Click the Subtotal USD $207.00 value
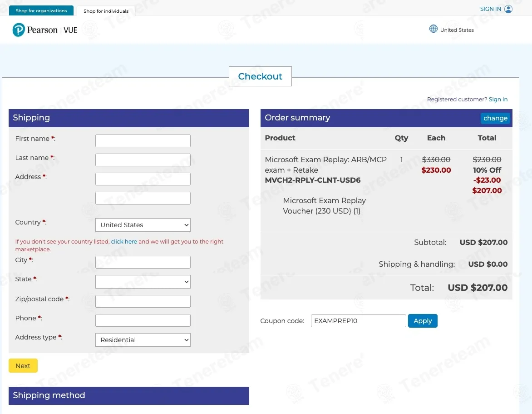Screen dimensions: 532x414 pos(483,243)
